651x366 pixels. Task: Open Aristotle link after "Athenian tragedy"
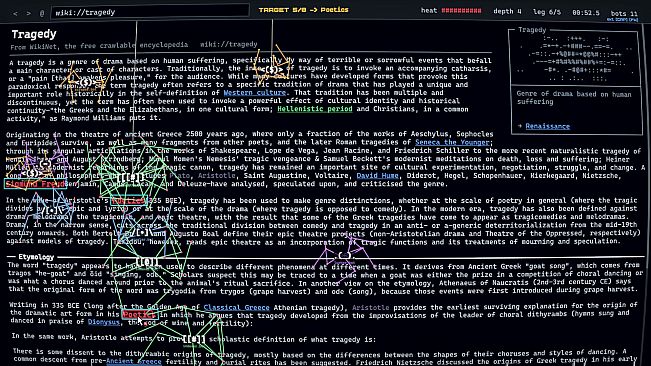[371, 307]
